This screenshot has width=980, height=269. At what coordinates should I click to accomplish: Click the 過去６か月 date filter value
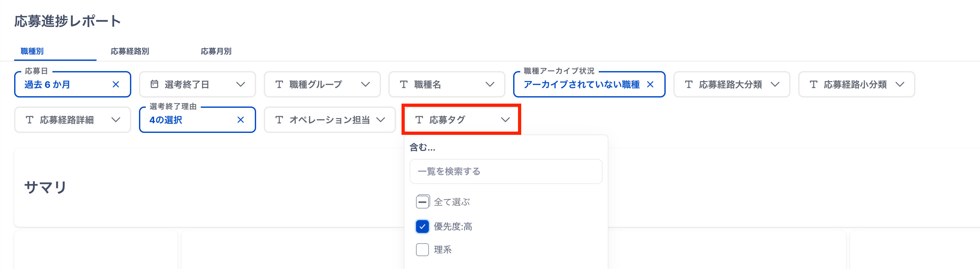coord(48,85)
